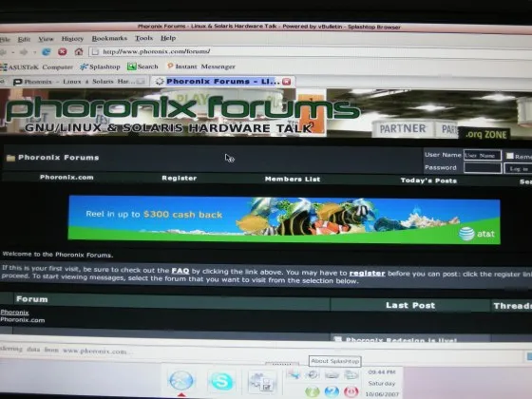Click the Password input field
The height and width of the screenshot is (399, 532).
483,168
